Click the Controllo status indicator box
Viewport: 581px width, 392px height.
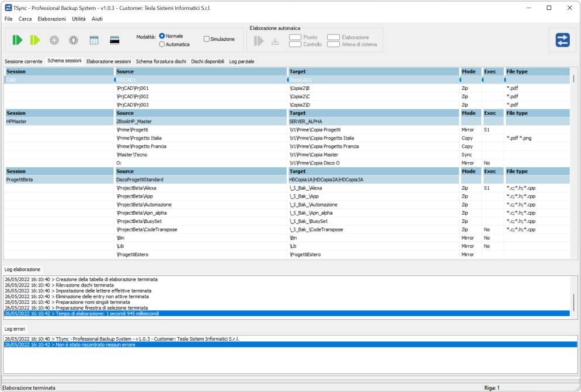tap(295, 44)
